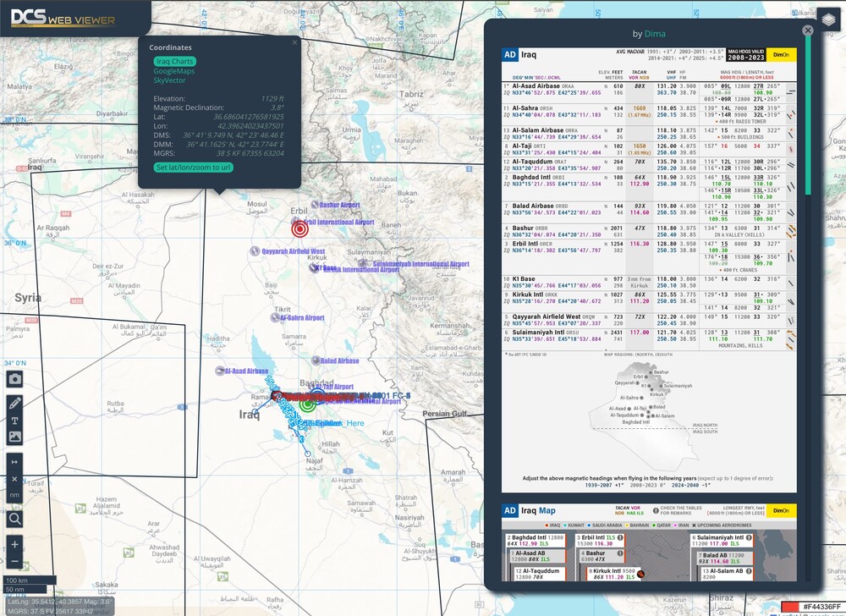The width and height of the screenshot is (846, 616).
Task: Click the hex color field #F44336FF
Action: tap(821, 607)
